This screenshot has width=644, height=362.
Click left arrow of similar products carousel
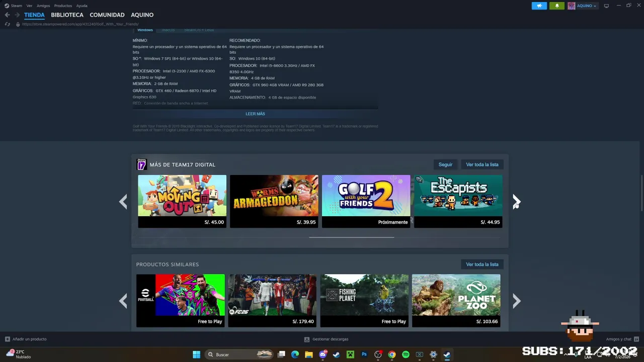(123, 301)
